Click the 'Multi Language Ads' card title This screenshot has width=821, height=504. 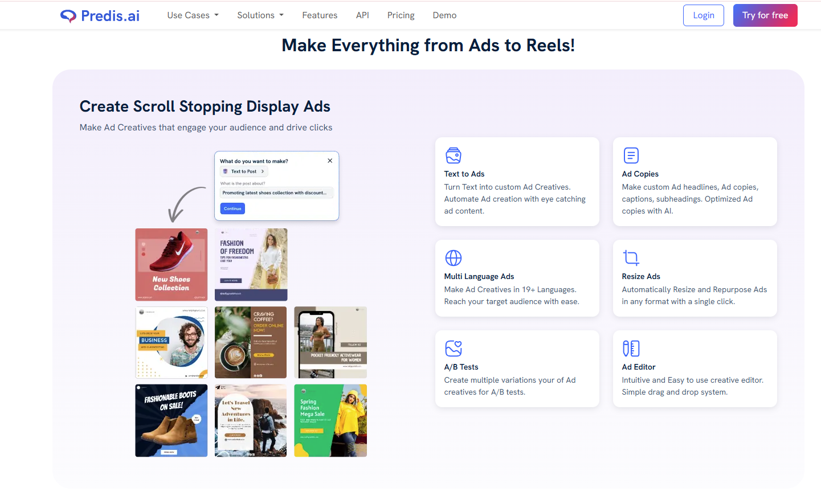tap(479, 277)
